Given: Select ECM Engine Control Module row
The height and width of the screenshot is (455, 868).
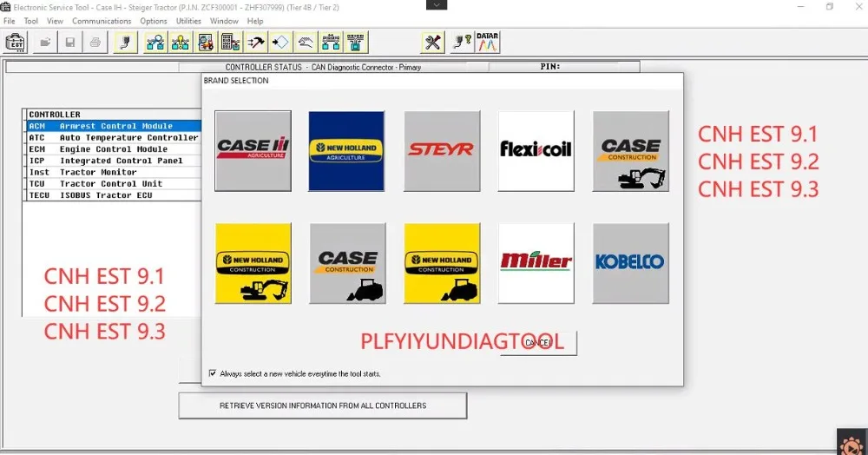Looking at the screenshot, I should point(114,149).
